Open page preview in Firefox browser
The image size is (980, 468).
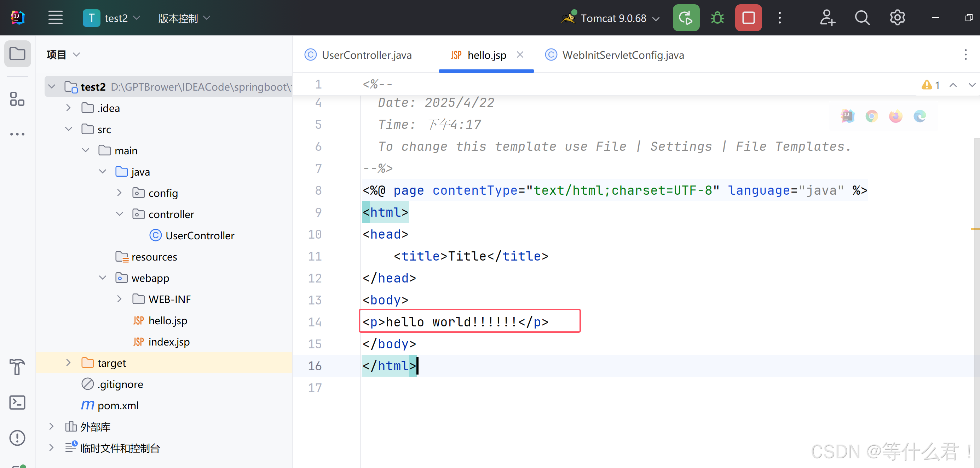895,116
